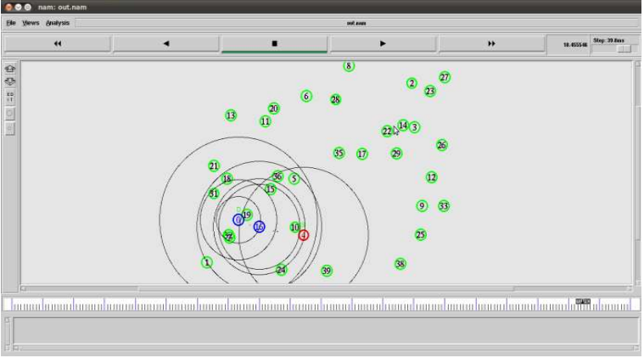Click the vertical scrollbar beside the canvas
Screen dimensions: 644x358
[638, 172]
